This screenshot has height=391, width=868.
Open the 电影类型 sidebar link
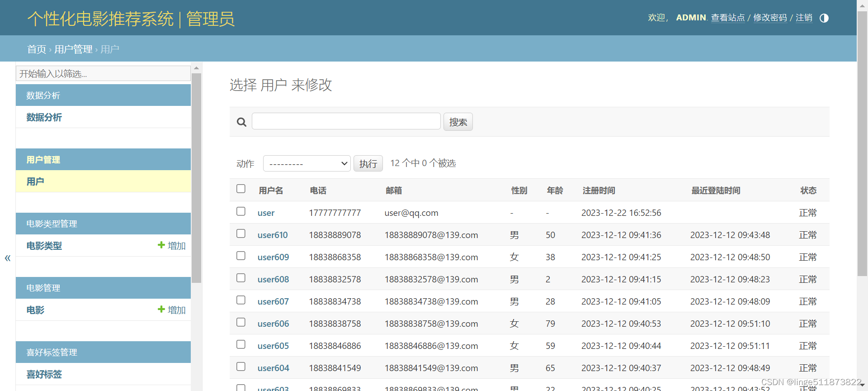coord(44,246)
